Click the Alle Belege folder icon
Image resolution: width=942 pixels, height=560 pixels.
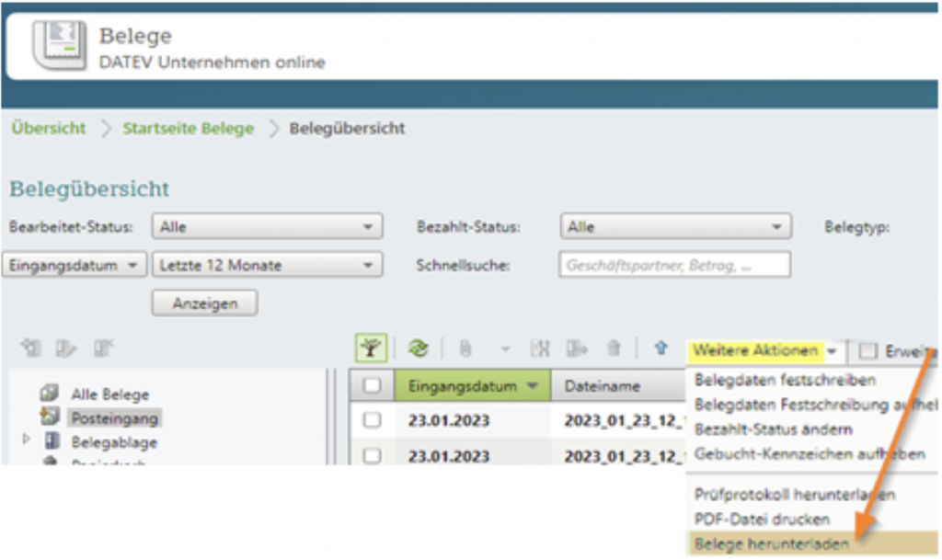(x=51, y=394)
